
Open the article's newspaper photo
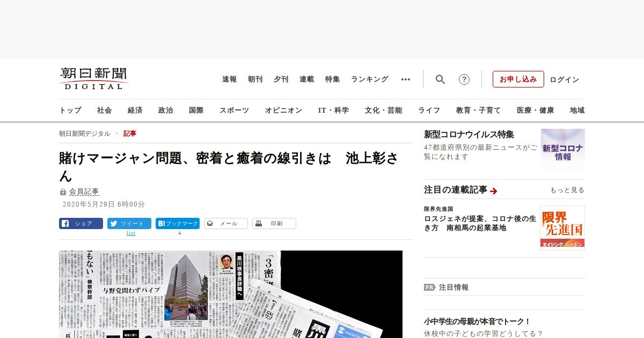point(231,294)
